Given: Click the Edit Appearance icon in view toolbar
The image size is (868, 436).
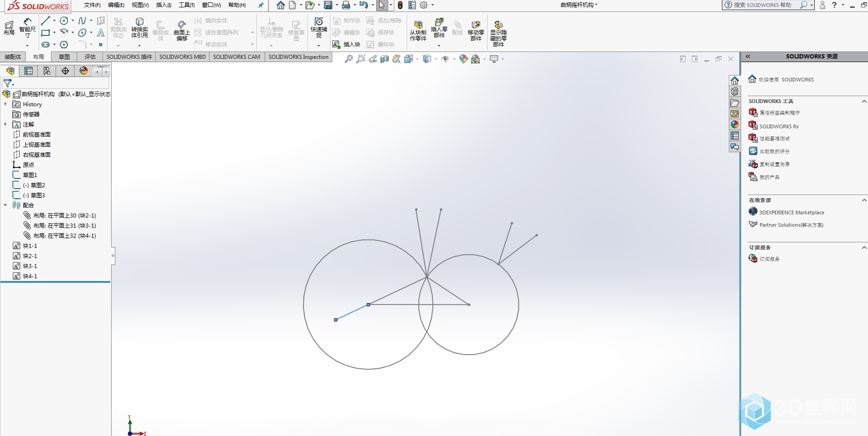Looking at the screenshot, I should tap(464, 59).
